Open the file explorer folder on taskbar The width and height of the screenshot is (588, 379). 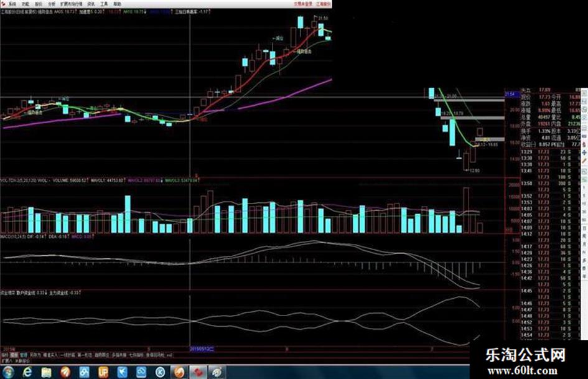click(x=46, y=372)
